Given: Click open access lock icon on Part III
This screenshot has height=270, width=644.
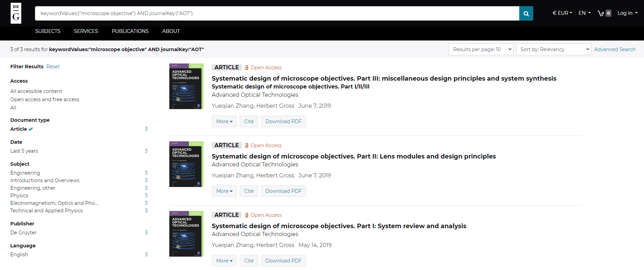Looking at the screenshot, I should coord(247,68).
